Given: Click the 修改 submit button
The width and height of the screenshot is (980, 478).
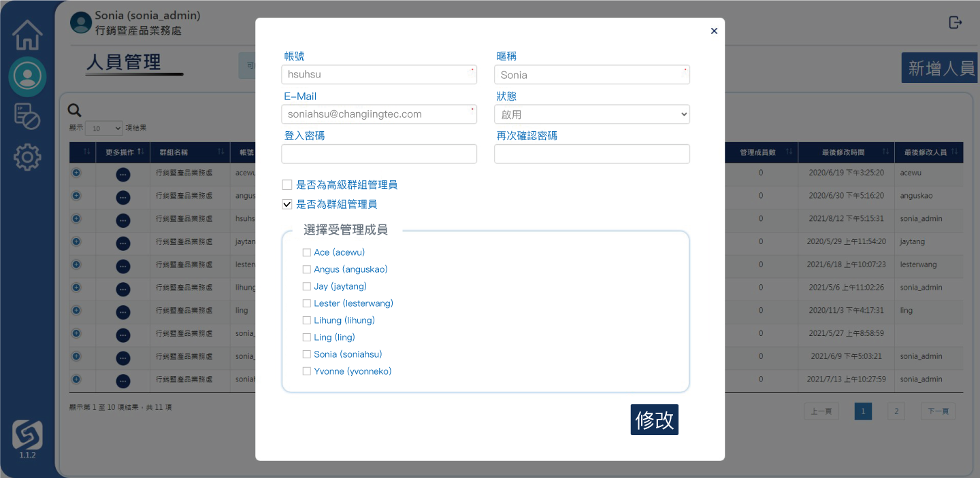Looking at the screenshot, I should coord(654,420).
